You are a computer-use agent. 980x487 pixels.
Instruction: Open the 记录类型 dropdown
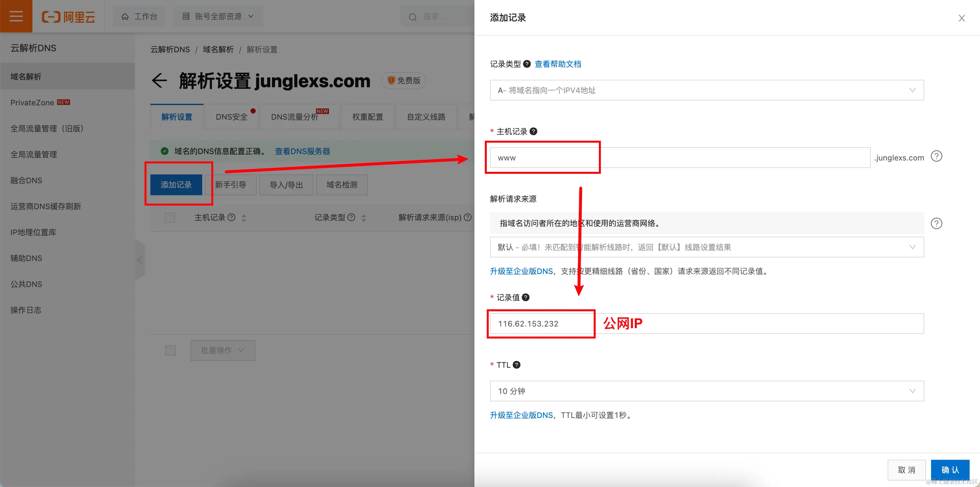point(706,90)
